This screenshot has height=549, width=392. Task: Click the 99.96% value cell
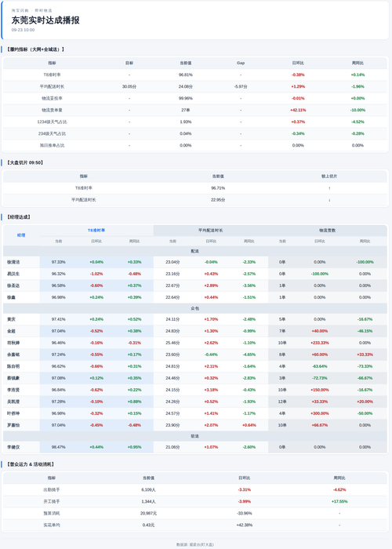186,98
